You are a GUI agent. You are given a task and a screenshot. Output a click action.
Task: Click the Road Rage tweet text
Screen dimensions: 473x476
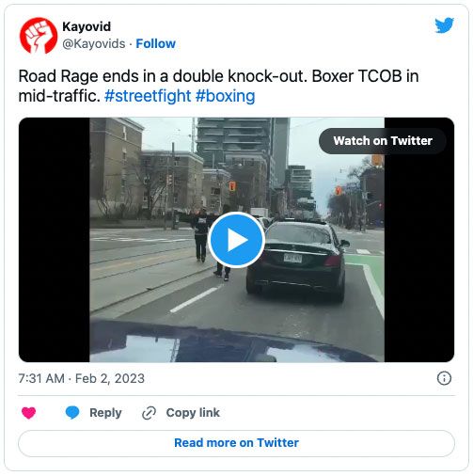[218, 86]
